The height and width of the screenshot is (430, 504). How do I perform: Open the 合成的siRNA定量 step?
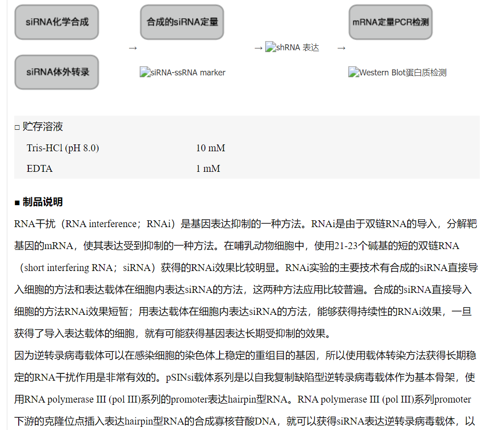click(x=182, y=22)
